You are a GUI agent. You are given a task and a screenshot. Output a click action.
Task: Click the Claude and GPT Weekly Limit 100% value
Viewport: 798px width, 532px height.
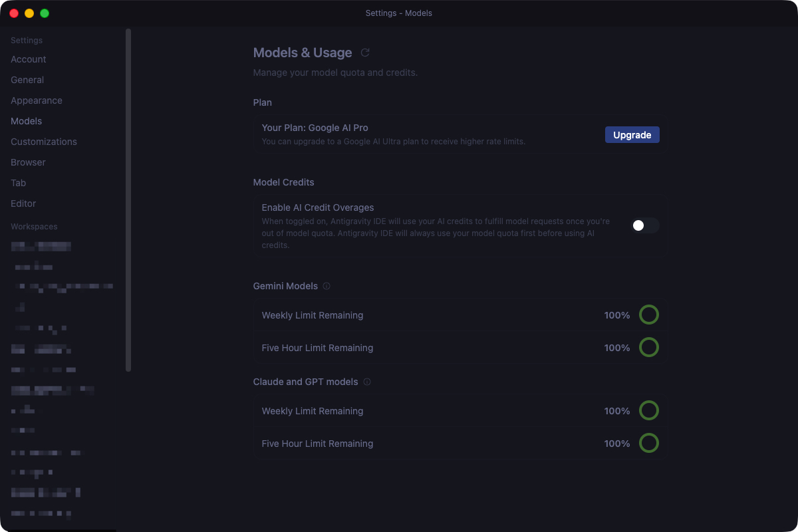617,411
